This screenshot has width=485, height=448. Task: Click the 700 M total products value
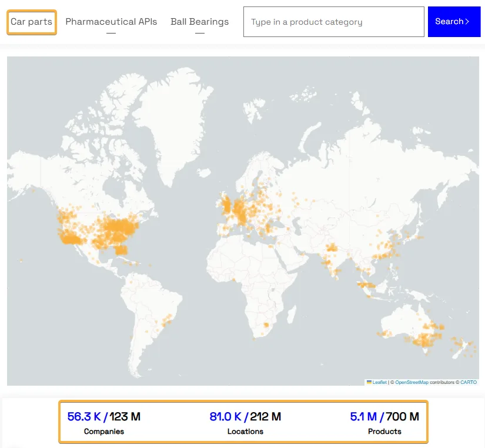click(x=403, y=417)
